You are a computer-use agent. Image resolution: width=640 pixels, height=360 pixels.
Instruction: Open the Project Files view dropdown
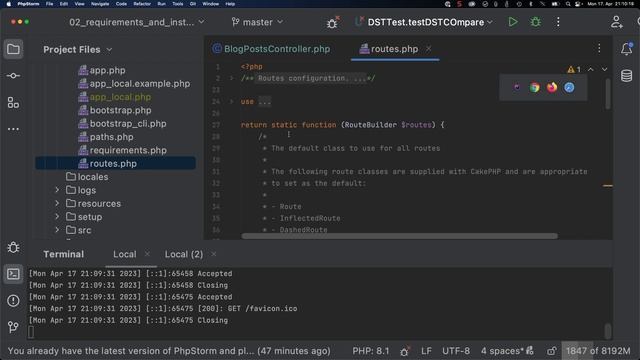[x=78, y=49]
